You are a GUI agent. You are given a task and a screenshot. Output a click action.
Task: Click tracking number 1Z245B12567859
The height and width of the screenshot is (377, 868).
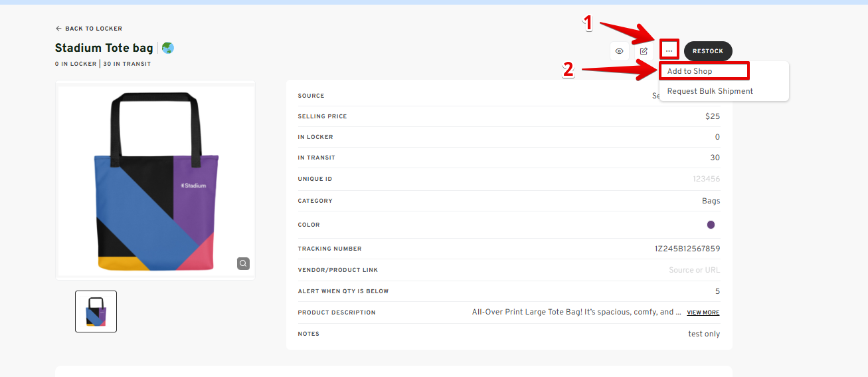click(x=687, y=249)
